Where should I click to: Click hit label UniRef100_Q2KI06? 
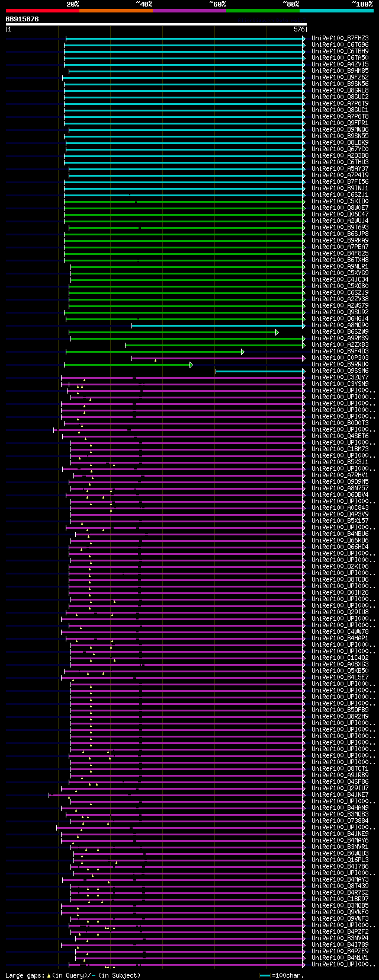pyautogui.click(x=340, y=566)
